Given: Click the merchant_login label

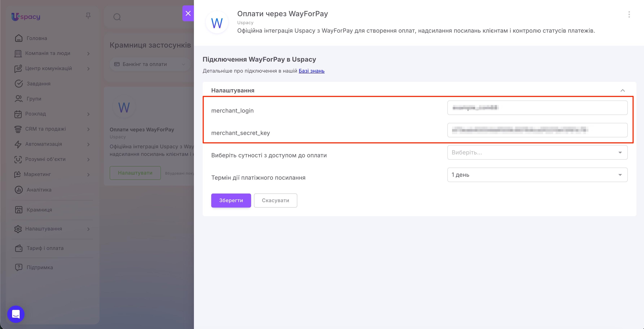Looking at the screenshot, I should (x=232, y=111).
